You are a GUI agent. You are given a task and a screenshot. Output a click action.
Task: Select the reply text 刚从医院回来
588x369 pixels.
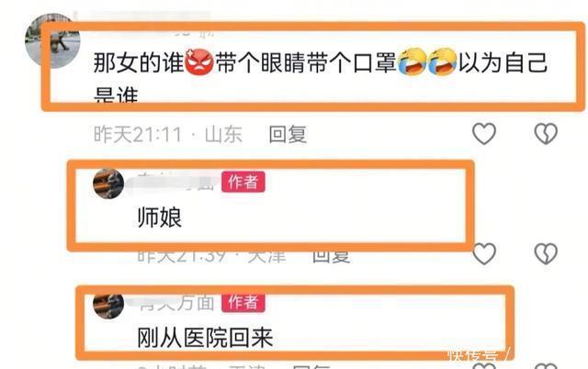point(205,338)
